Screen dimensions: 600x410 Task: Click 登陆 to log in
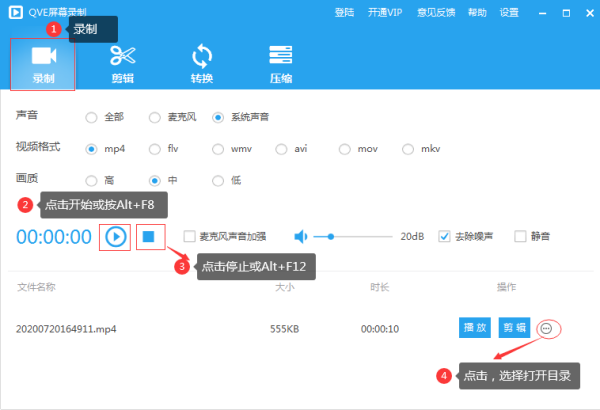(x=344, y=13)
